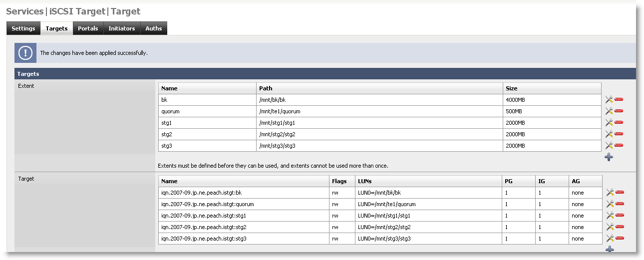
Task: Edit the stg3 extent
Action: 609,146
